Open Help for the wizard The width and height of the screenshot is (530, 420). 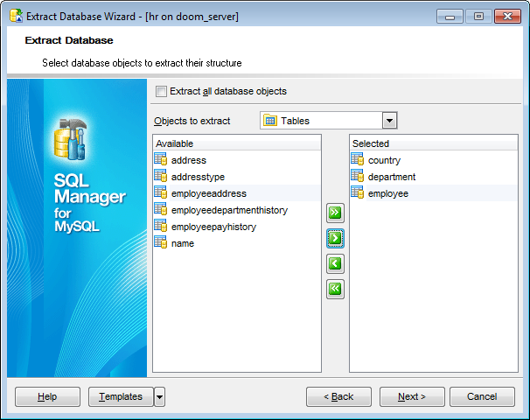(x=47, y=397)
